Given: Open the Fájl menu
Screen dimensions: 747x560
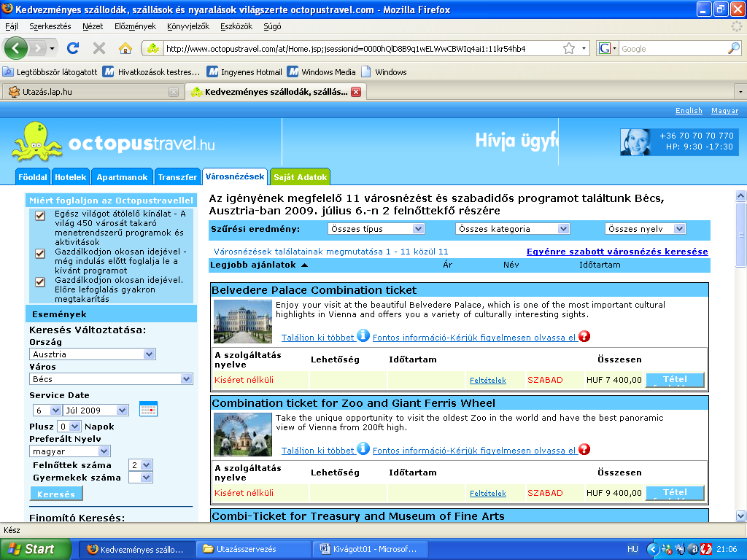Looking at the screenshot, I should [x=12, y=26].
